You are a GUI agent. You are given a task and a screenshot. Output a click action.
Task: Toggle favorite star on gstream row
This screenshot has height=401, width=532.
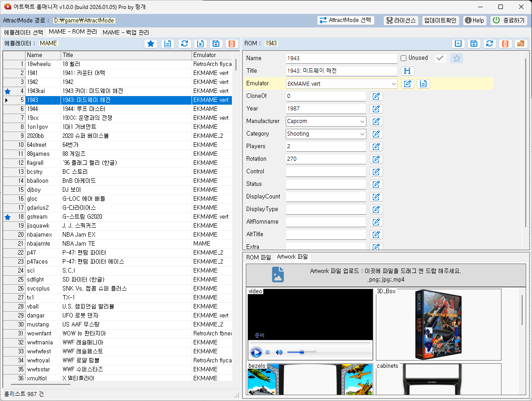click(x=8, y=217)
